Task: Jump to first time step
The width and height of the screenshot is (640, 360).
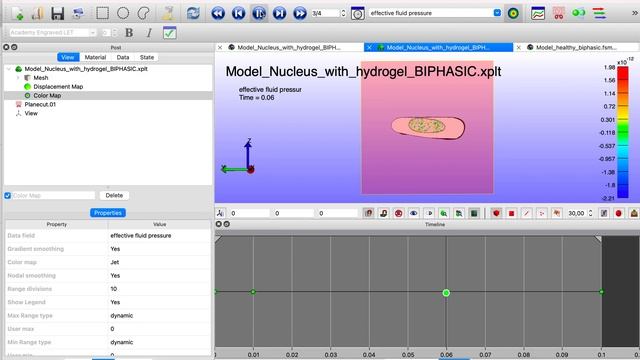Action: [218, 13]
